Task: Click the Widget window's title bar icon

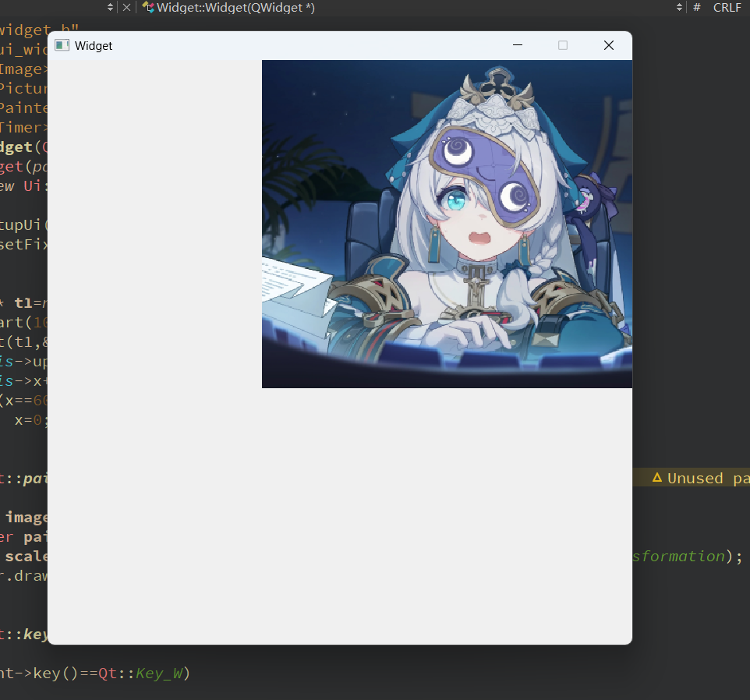Action: (x=62, y=45)
